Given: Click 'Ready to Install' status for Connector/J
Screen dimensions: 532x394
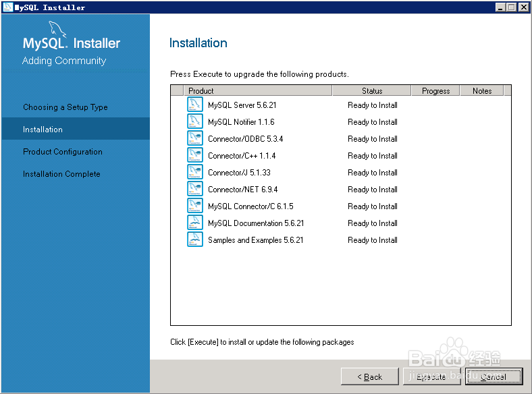Looking at the screenshot, I should click(x=373, y=173).
